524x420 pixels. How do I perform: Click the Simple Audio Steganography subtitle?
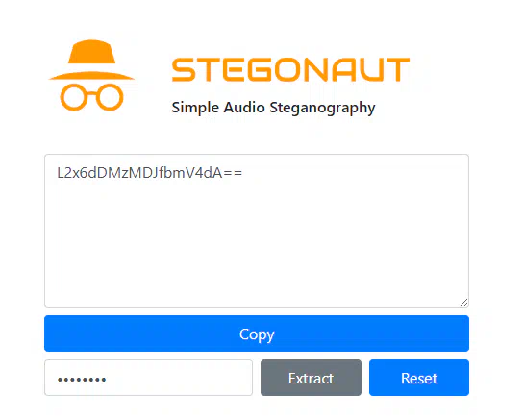pyautogui.click(x=273, y=108)
